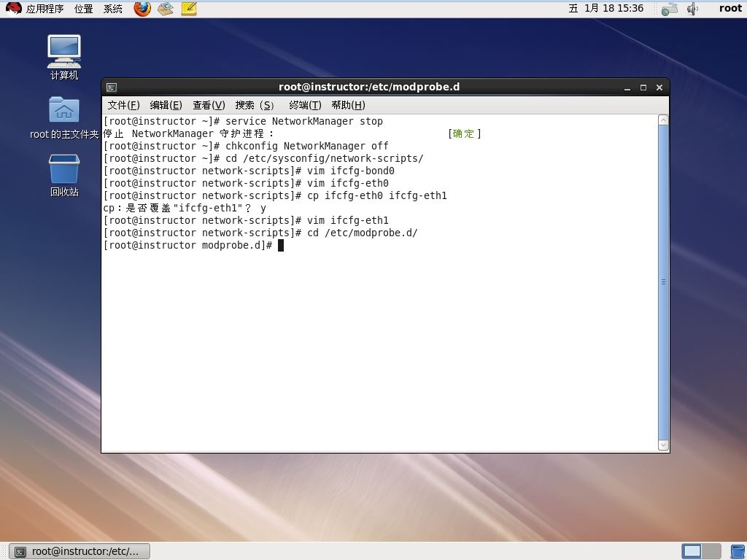Maximize the terminal window
Viewport: 747px width, 560px height.
tap(643, 87)
